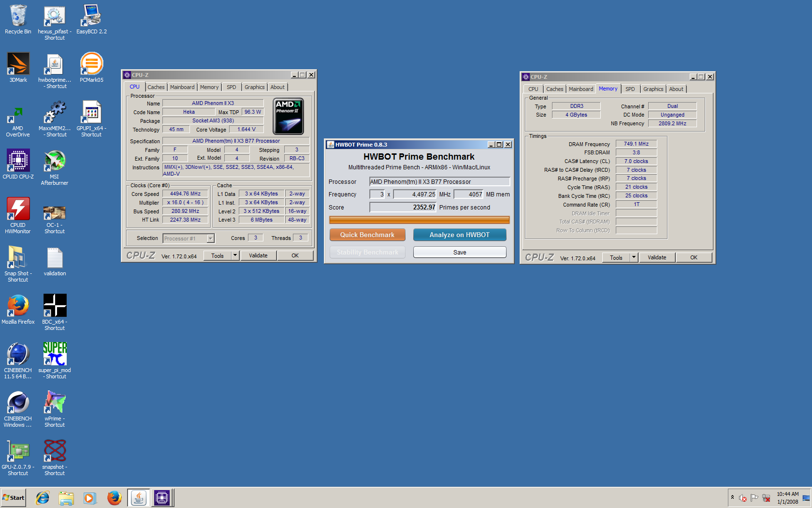The image size is (812, 508).
Task: Switch to the Java HWBOT Prime taskbar item
Action: click(x=139, y=498)
